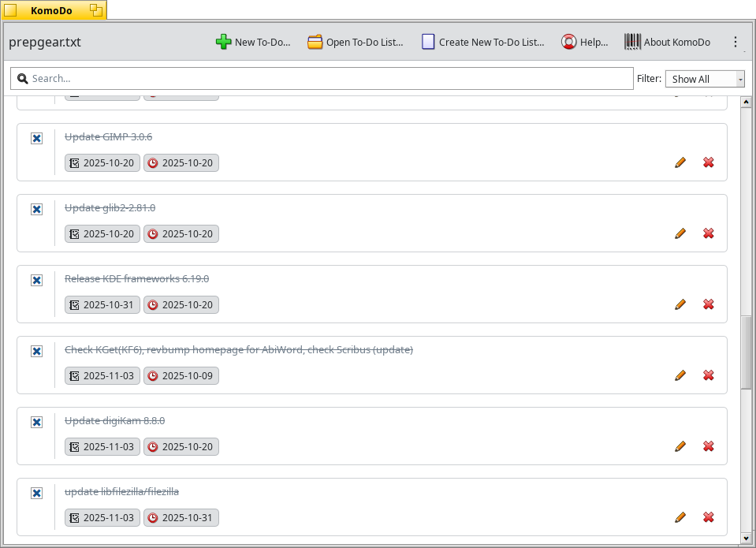Delete the Check KGet(KF6) task
Image resolution: width=756 pixels, height=548 pixels.
pyautogui.click(x=709, y=375)
